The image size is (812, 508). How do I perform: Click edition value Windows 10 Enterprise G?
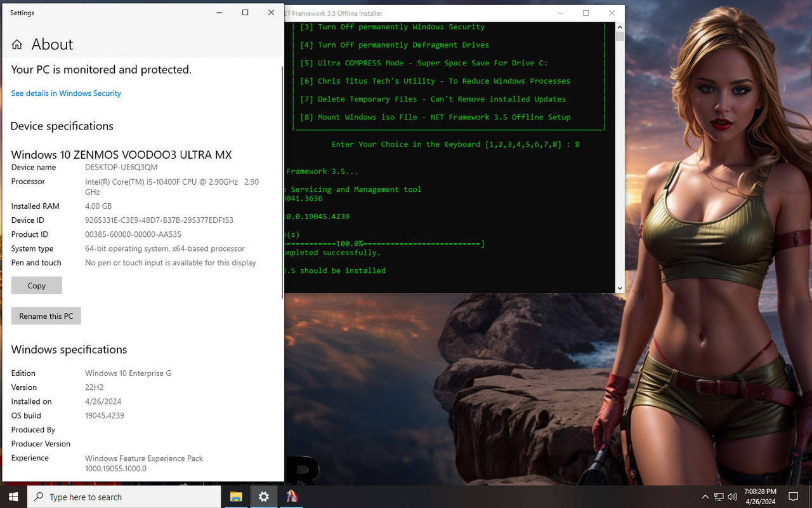128,373
